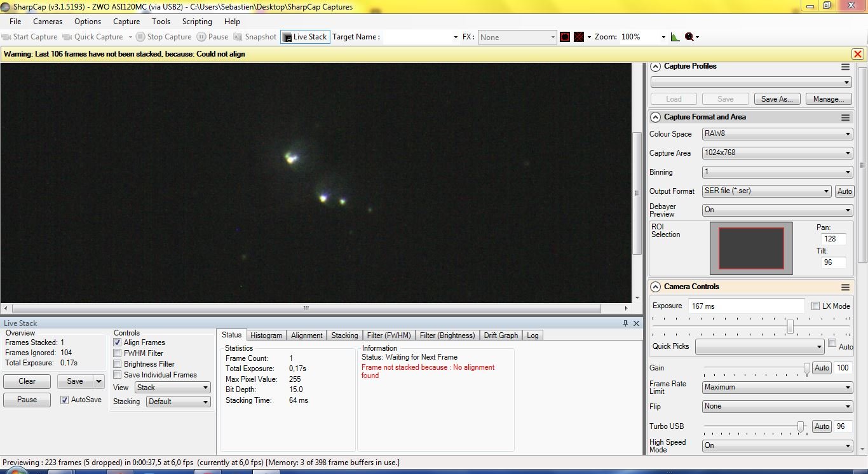Click the magnifier focus tools icon
This screenshot has height=474, width=868.
689,37
